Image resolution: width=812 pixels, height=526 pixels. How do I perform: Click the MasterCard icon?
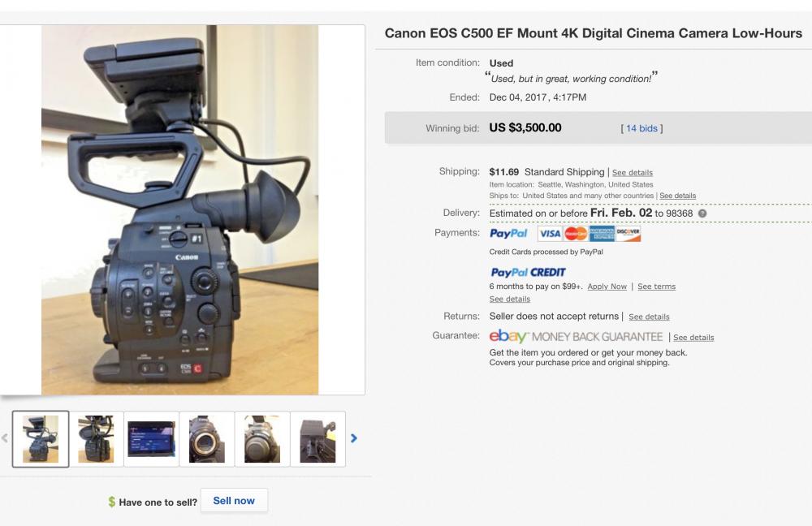[x=576, y=234]
